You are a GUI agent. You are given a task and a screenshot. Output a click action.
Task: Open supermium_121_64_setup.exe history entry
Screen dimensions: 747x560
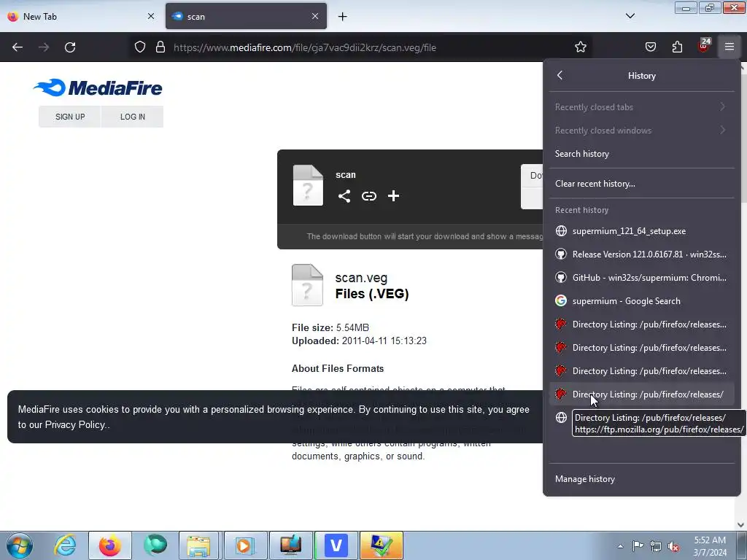pos(641,231)
